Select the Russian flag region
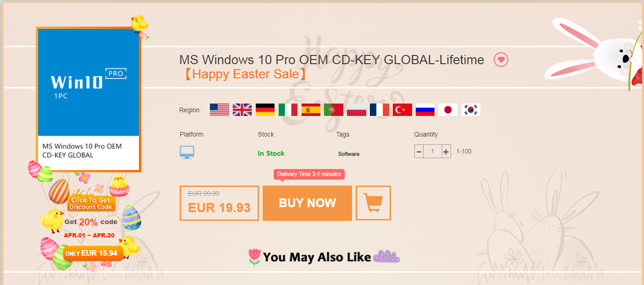644x285 pixels. click(x=425, y=110)
